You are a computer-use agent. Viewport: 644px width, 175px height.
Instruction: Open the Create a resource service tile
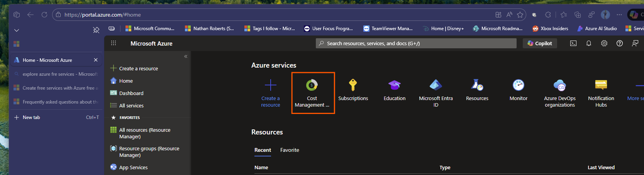[270, 93]
